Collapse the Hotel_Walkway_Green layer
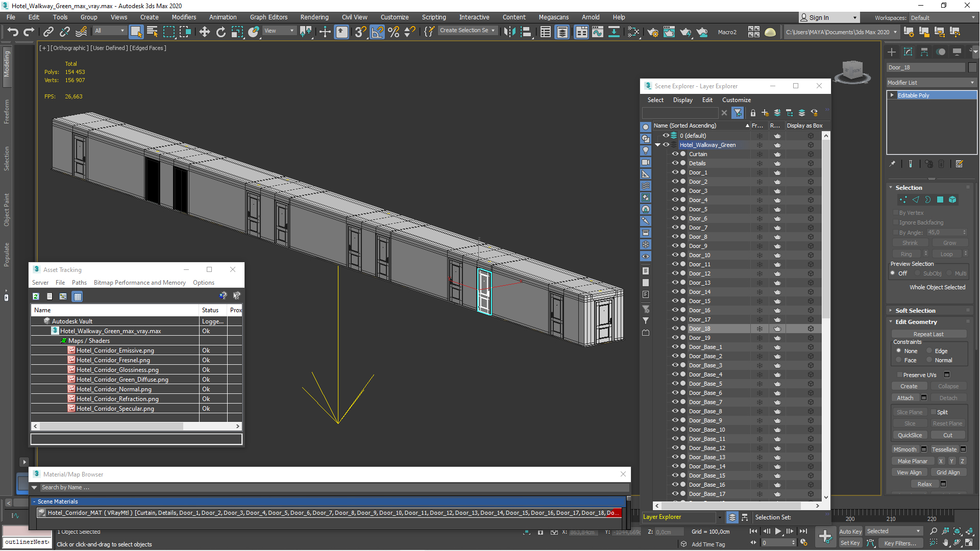The width and height of the screenshot is (980, 551). tap(658, 145)
